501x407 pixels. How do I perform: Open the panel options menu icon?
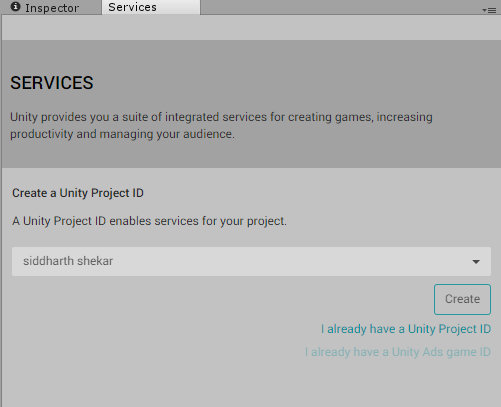coord(489,10)
